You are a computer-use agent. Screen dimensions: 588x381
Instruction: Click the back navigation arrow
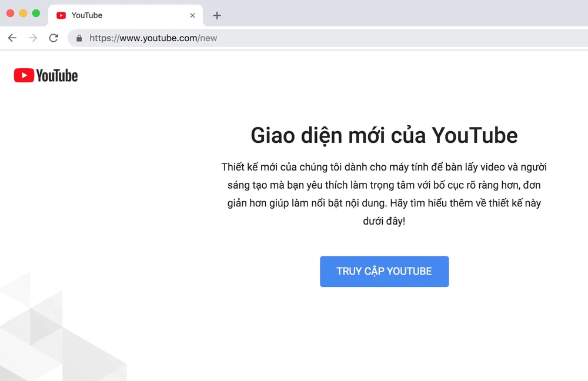click(x=12, y=38)
